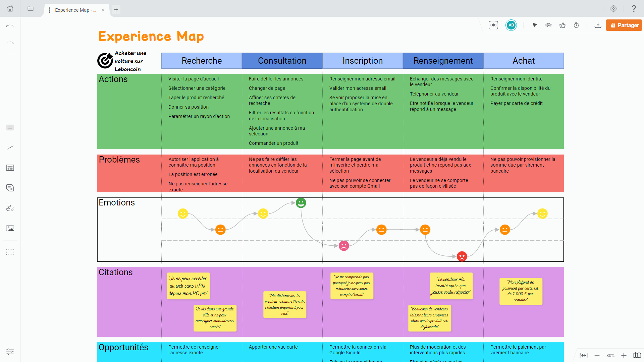Open the AB user avatar menu

[x=511, y=25]
